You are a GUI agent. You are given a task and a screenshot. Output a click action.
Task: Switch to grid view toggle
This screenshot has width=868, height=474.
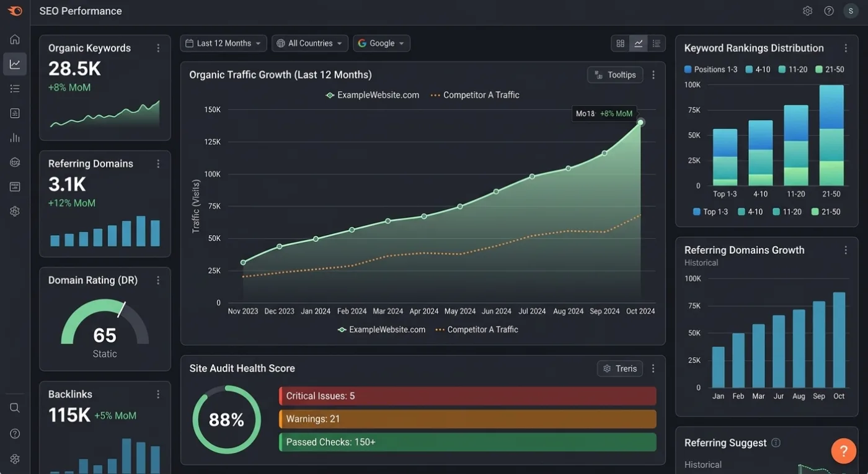pyautogui.click(x=620, y=43)
